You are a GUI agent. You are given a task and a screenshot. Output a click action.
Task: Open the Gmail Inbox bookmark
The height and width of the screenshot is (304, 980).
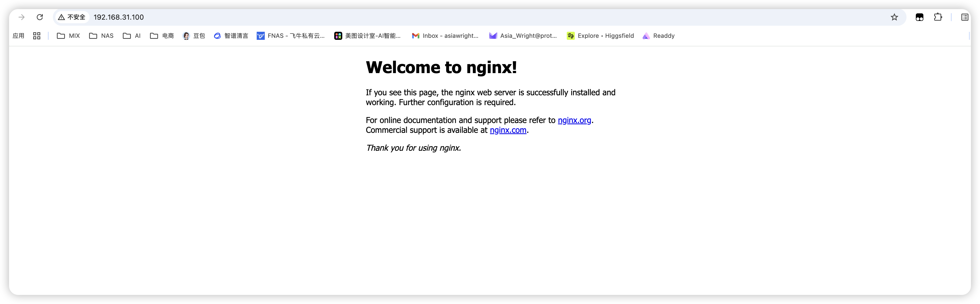[x=445, y=36]
